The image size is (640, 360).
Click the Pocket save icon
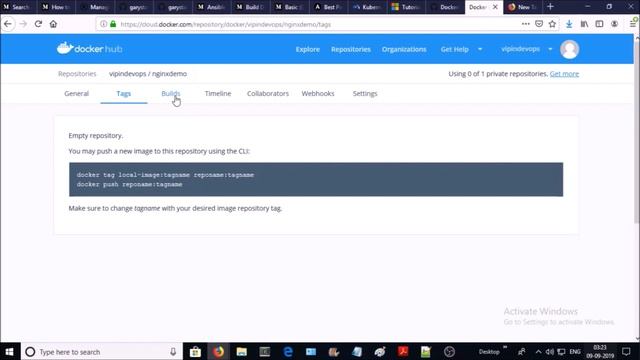[x=539, y=24]
